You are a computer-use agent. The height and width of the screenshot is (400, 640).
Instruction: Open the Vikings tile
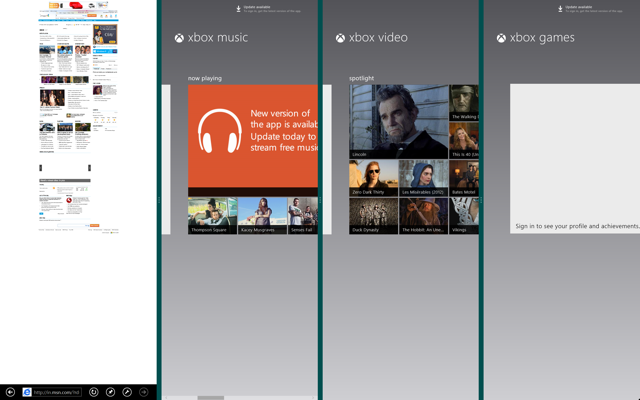tap(464, 216)
